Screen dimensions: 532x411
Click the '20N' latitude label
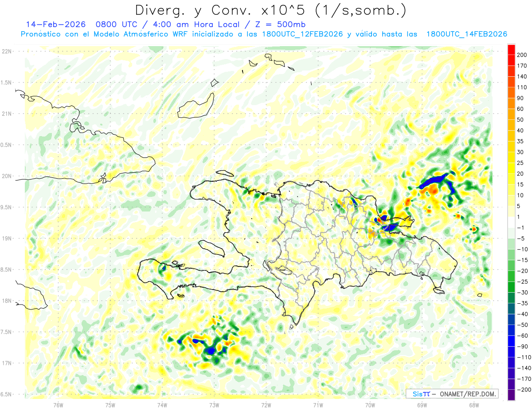6,176
